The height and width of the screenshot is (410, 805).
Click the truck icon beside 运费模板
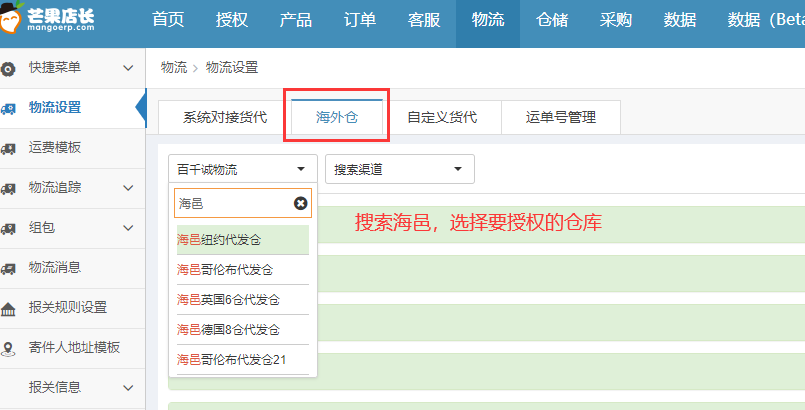(x=8, y=149)
